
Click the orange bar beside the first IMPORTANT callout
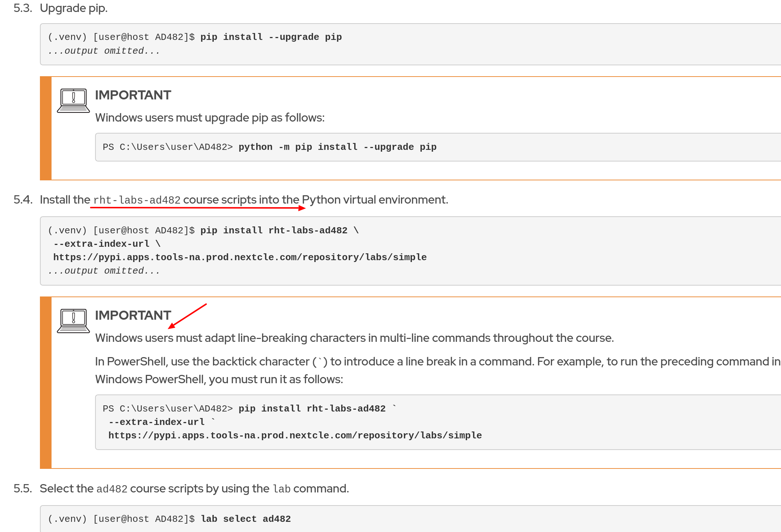click(x=45, y=127)
